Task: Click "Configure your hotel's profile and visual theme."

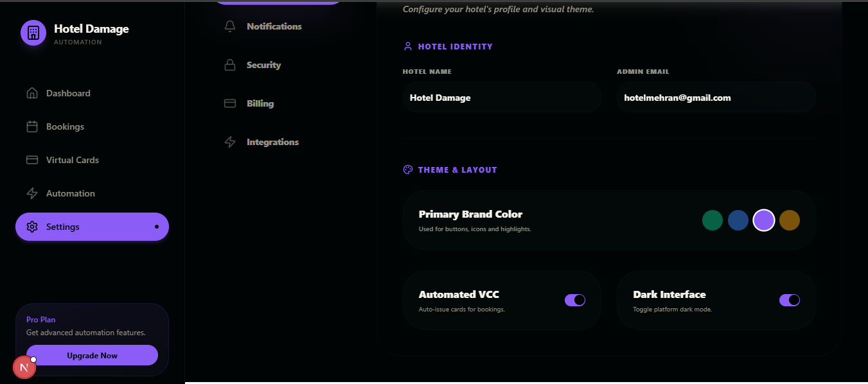Action: tap(499, 10)
